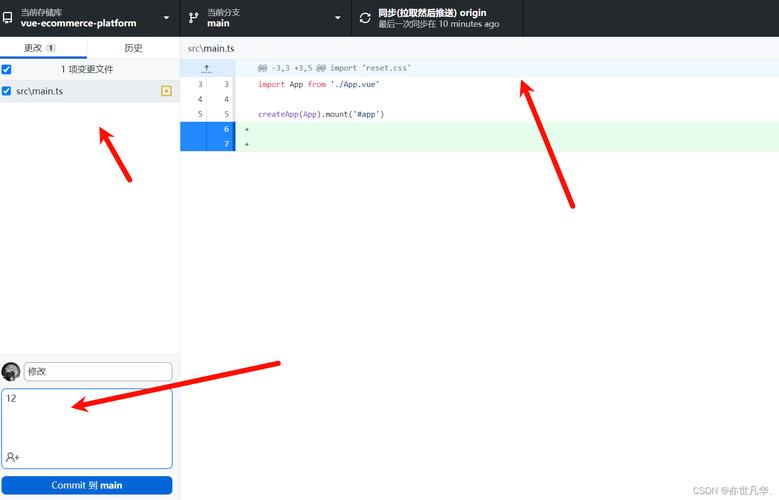Sync (pull then push) origin
Viewport: 779px width, 500px height.
click(x=437, y=18)
